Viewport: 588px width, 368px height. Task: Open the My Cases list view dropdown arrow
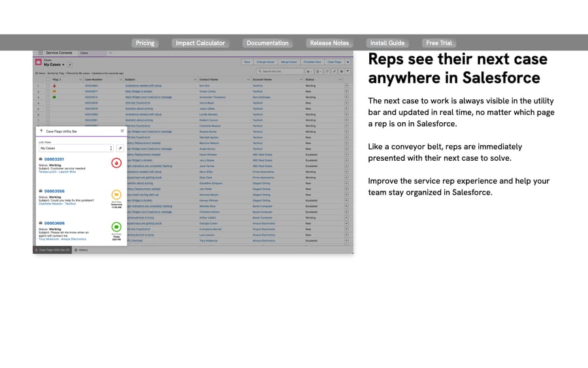63,65
